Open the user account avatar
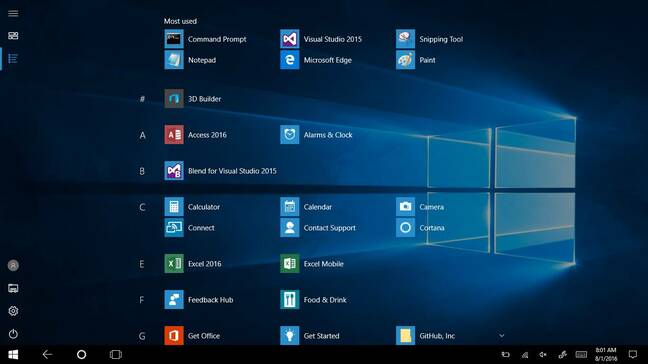 point(13,265)
